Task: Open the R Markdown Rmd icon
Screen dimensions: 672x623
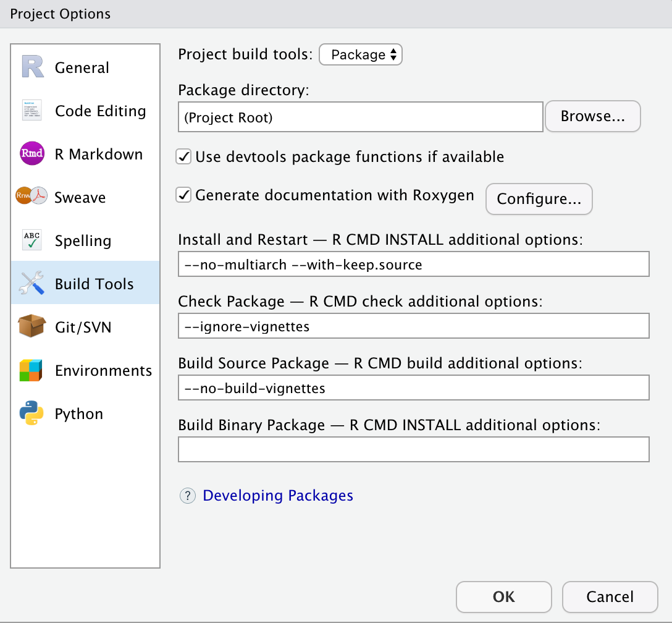Action: click(32, 155)
